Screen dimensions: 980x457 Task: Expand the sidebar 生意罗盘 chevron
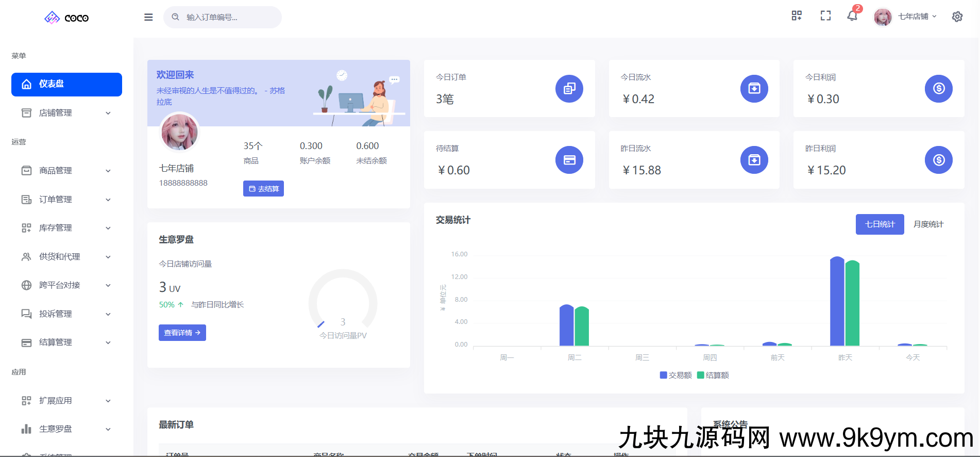click(x=108, y=429)
